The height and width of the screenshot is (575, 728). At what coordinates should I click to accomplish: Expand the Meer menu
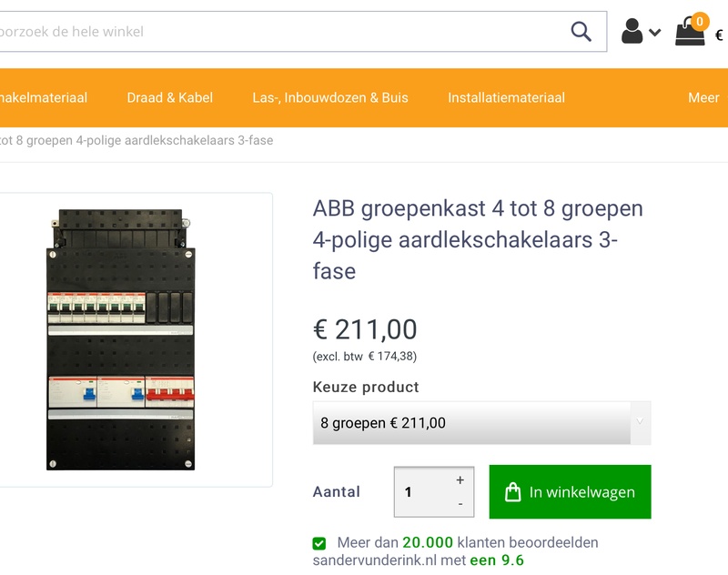(x=703, y=98)
